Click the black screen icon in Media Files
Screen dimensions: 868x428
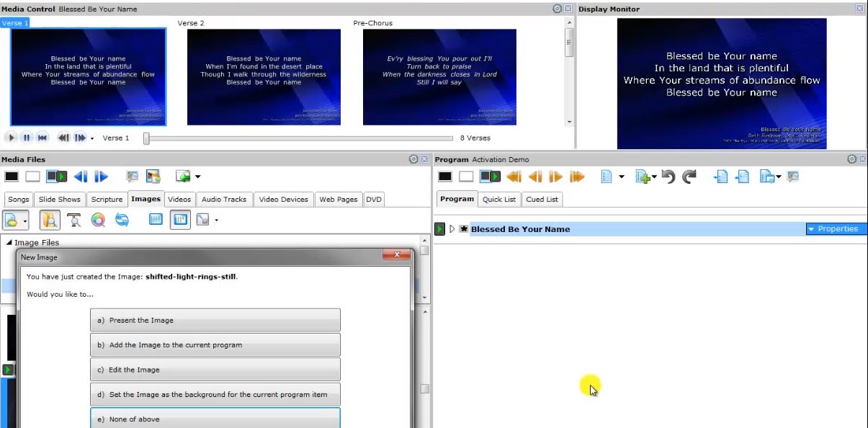[x=12, y=177]
